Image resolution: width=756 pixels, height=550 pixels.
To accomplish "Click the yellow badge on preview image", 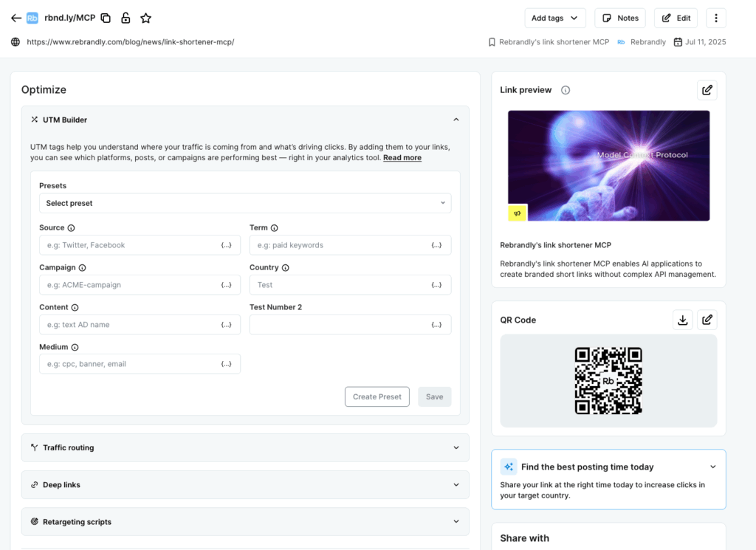I will tap(518, 213).
